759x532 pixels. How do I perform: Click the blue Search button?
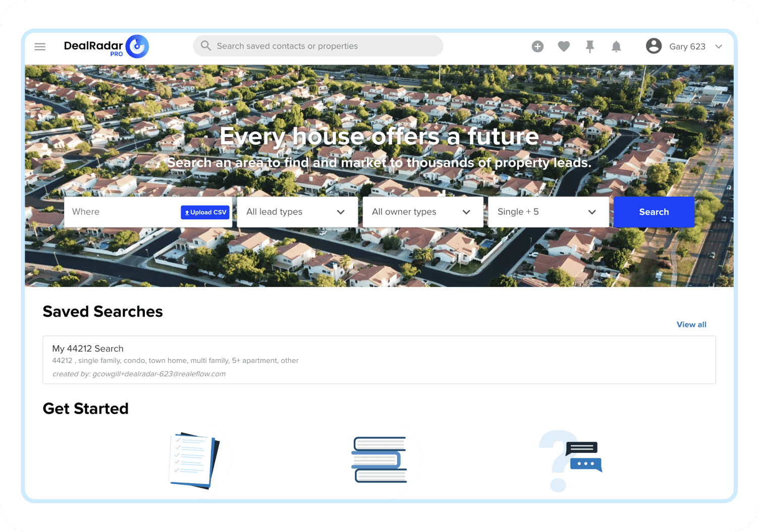coord(654,212)
